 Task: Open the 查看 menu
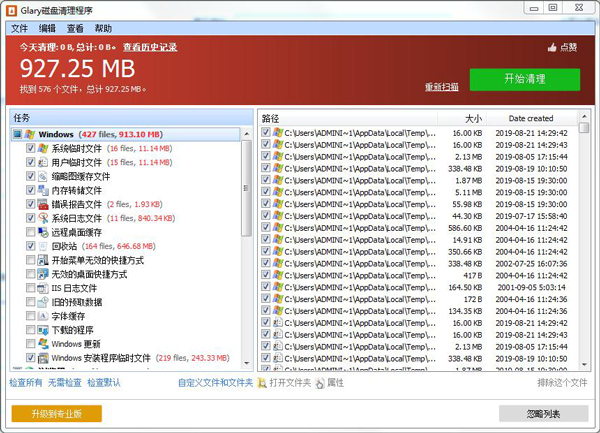click(x=75, y=28)
